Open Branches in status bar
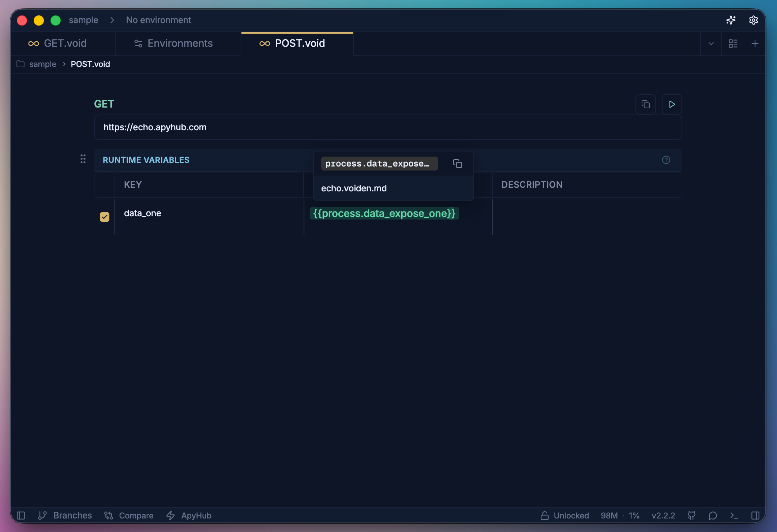 [x=65, y=516]
